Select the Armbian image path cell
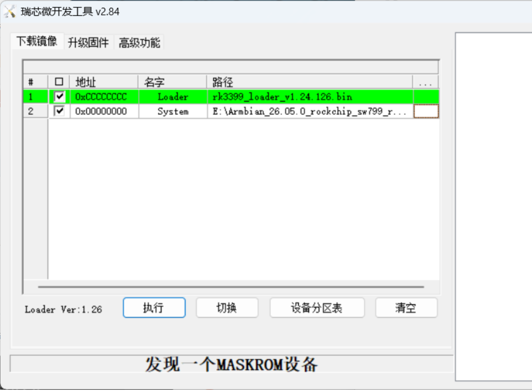The height and width of the screenshot is (392, 532). 310,111
